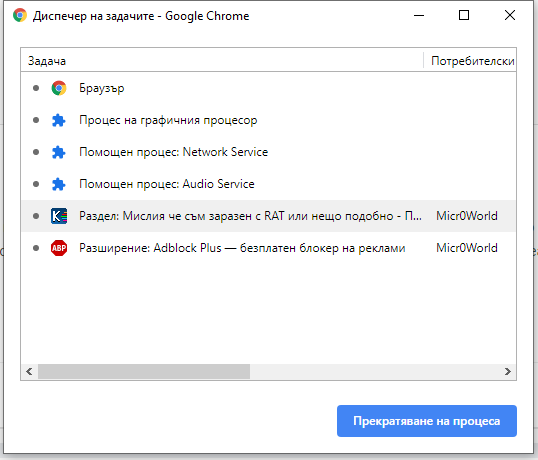Click the left arrow of horizontal scrollbar
538x460 pixels.
(29, 371)
